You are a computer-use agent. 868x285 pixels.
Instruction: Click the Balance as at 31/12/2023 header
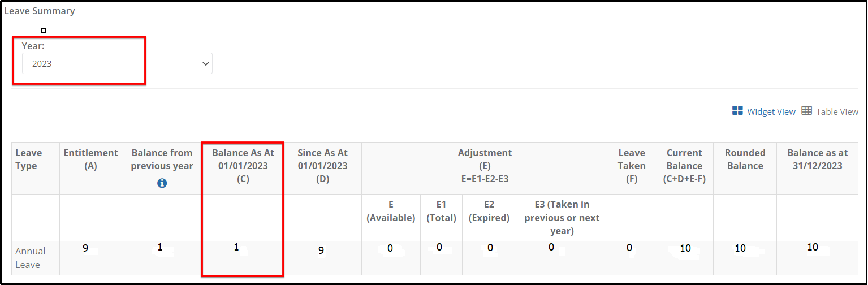tap(818, 159)
